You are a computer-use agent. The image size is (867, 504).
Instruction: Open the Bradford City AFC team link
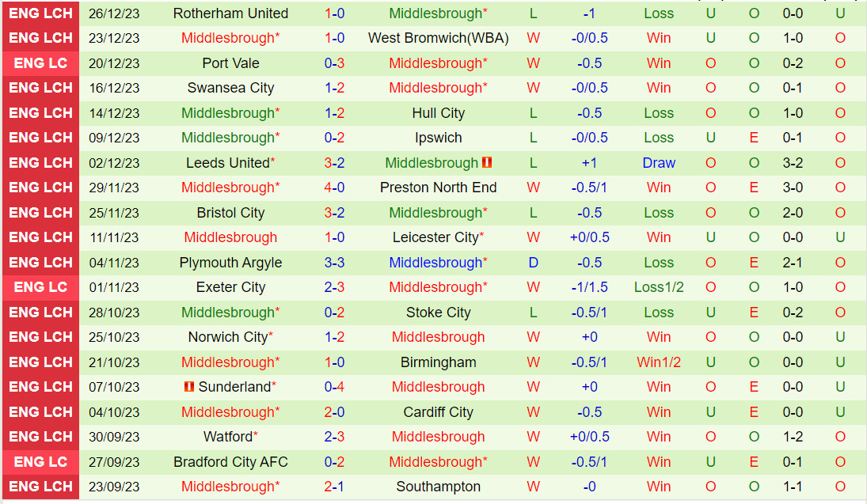coord(230,462)
